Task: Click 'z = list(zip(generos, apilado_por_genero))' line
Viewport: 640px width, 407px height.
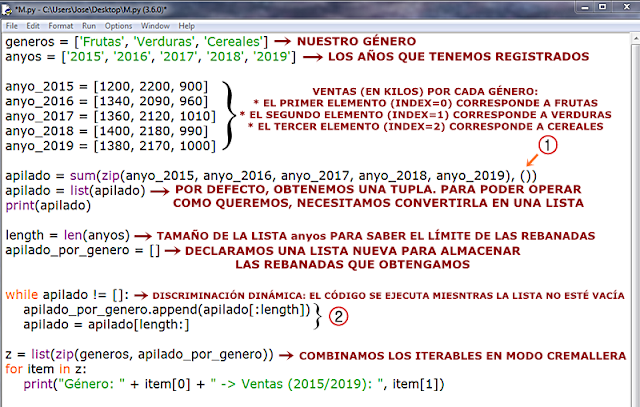Action: (139, 354)
